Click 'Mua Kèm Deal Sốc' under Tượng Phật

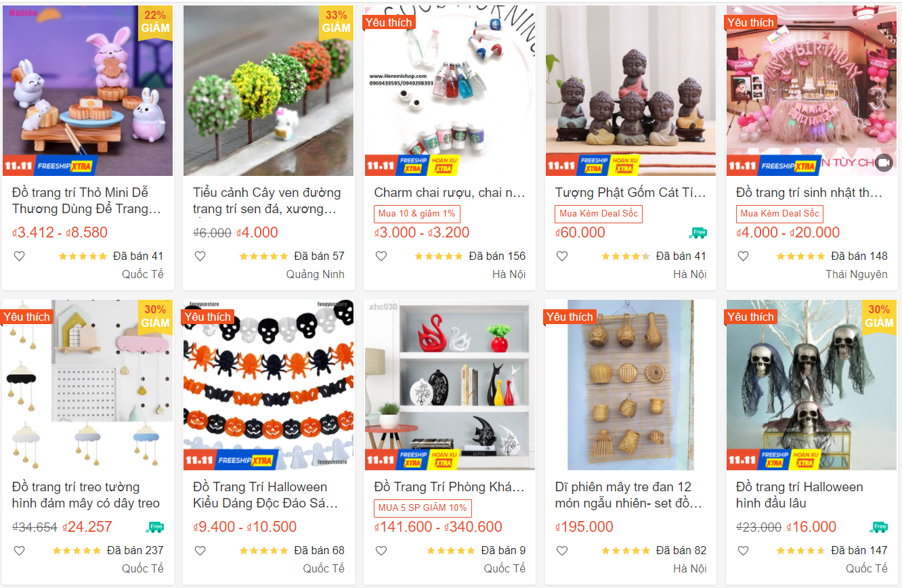point(599,214)
